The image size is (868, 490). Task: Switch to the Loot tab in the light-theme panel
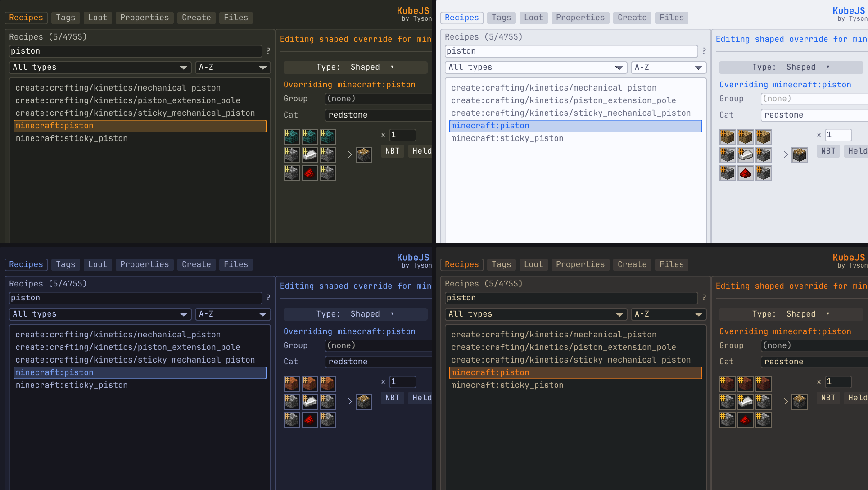point(533,18)
